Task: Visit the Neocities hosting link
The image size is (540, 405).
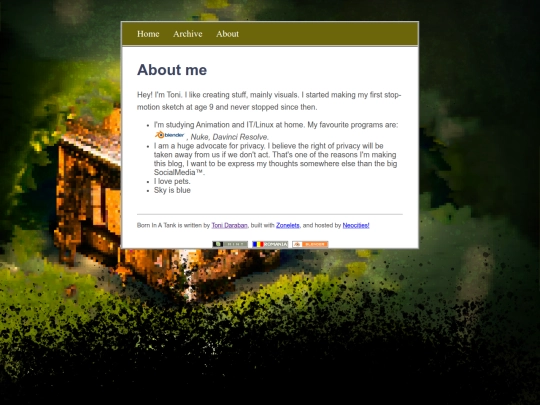Action: tap(356, 225)
